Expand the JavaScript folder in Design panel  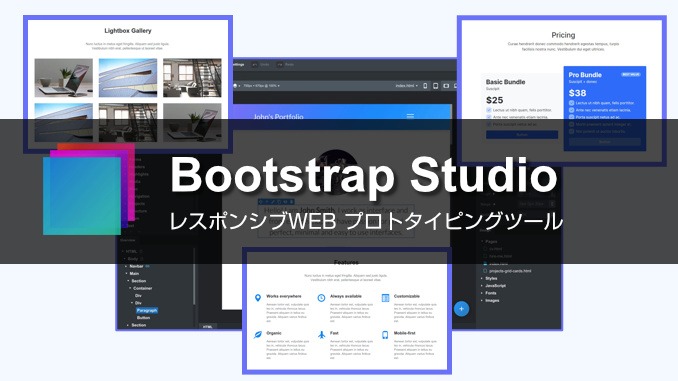pos(482,286)
